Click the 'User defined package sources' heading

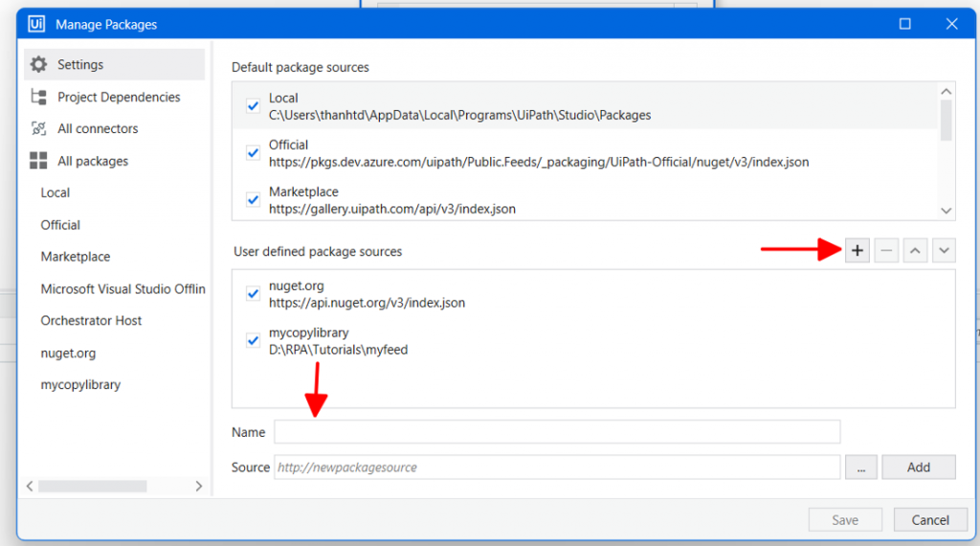coord(318,251)
